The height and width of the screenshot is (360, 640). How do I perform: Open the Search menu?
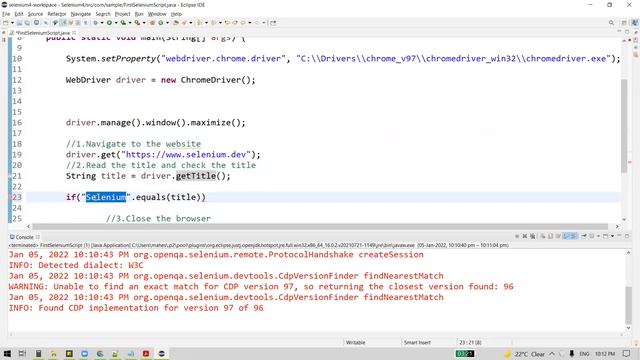(x=103, y=14)
